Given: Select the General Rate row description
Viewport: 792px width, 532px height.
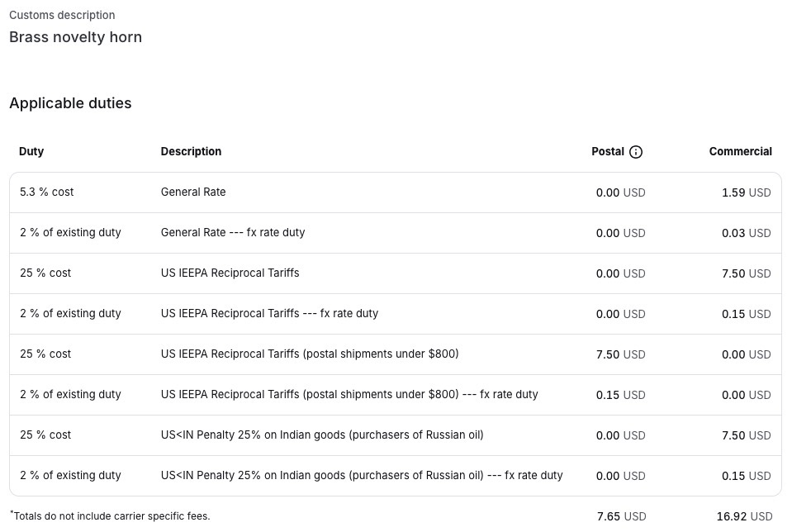Looking at the screenshot, I should click(x=193, y=192).
